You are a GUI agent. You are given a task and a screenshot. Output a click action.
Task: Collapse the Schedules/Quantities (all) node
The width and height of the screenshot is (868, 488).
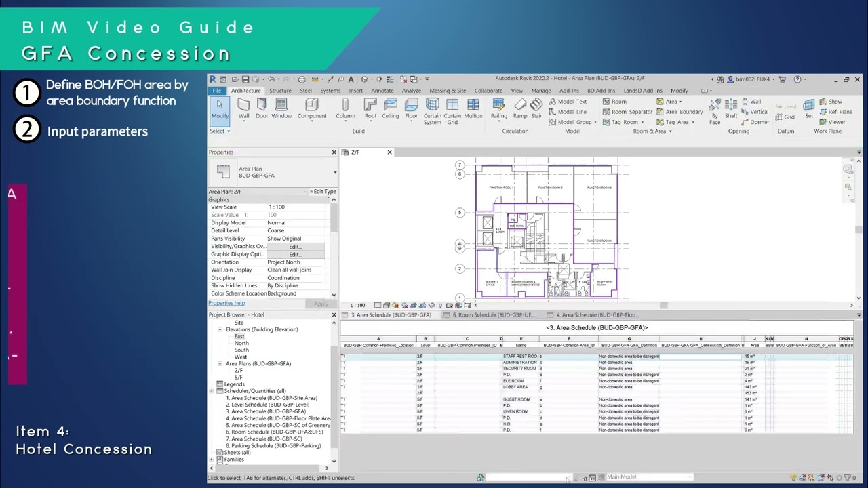pos(212,391)
